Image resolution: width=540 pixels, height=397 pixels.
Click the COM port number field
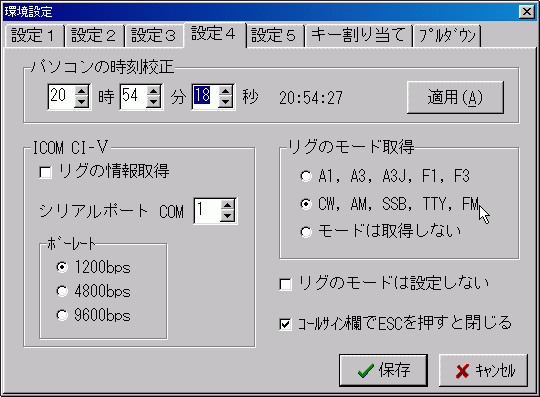207,211
